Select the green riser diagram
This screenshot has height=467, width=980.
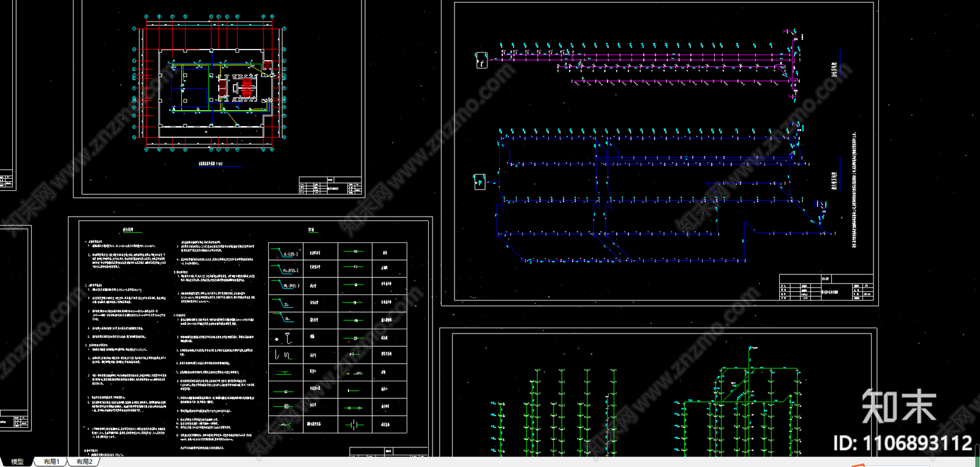click(646, 403)
